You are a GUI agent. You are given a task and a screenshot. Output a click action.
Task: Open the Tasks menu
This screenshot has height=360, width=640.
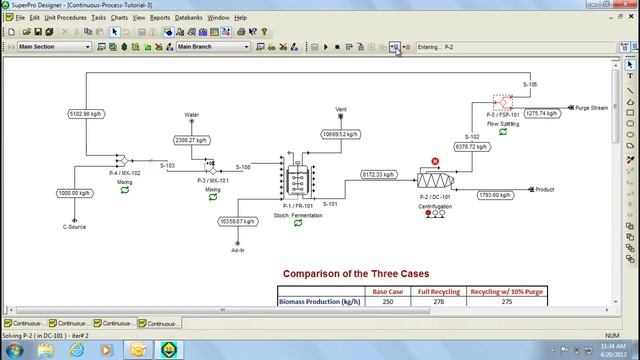(x=98, y=18)
